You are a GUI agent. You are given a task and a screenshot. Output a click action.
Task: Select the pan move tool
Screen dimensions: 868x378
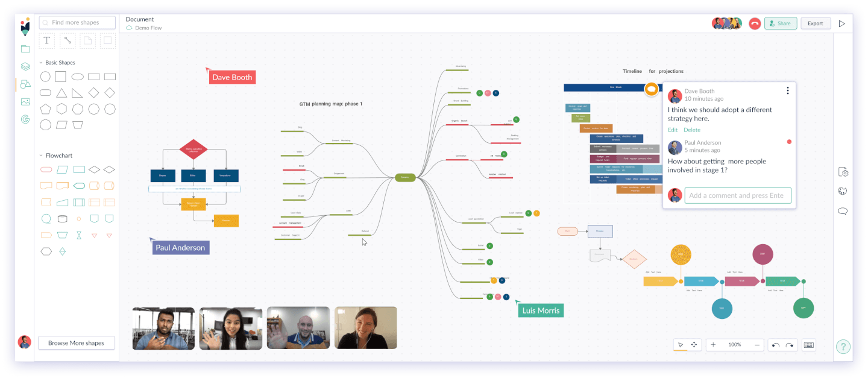694,345
